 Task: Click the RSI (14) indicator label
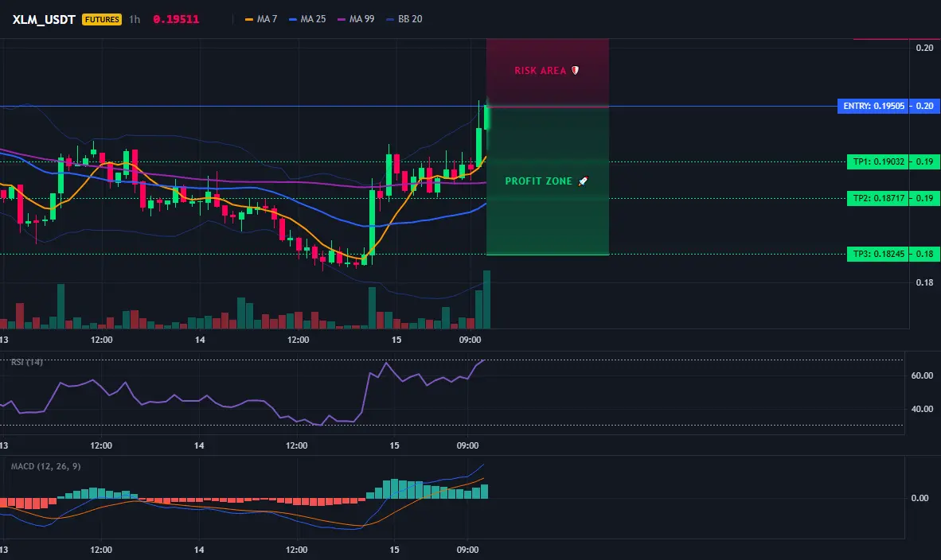[27, 362]
